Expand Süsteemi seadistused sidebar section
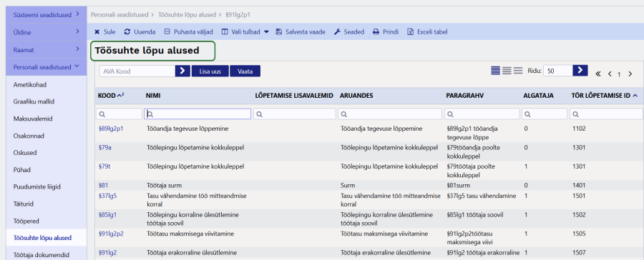 tap(47, 15)
